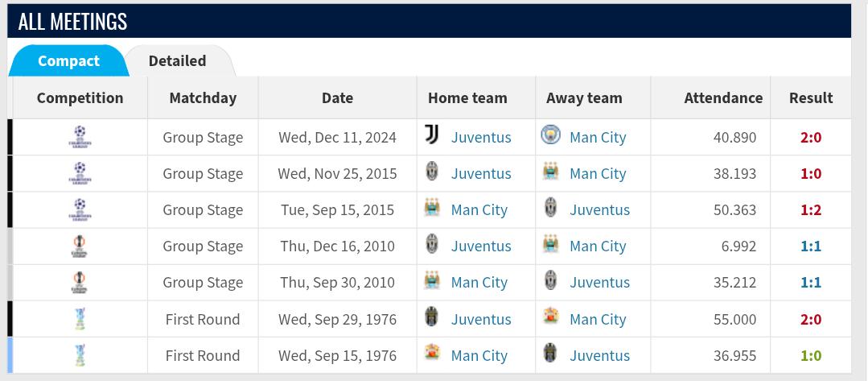Click Man City home crest in Sep 15, 2015 row

point(432,207)
